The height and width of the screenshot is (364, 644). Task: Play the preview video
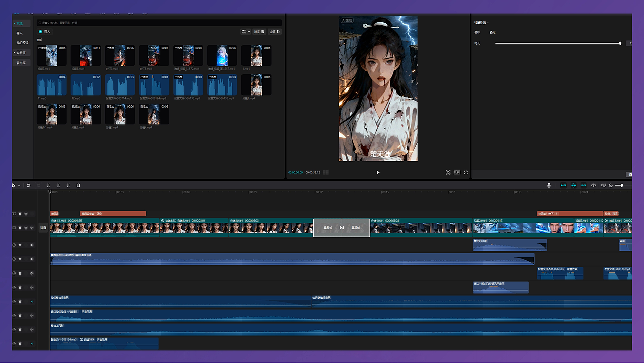pyautogui.click(x=378, y=172)
